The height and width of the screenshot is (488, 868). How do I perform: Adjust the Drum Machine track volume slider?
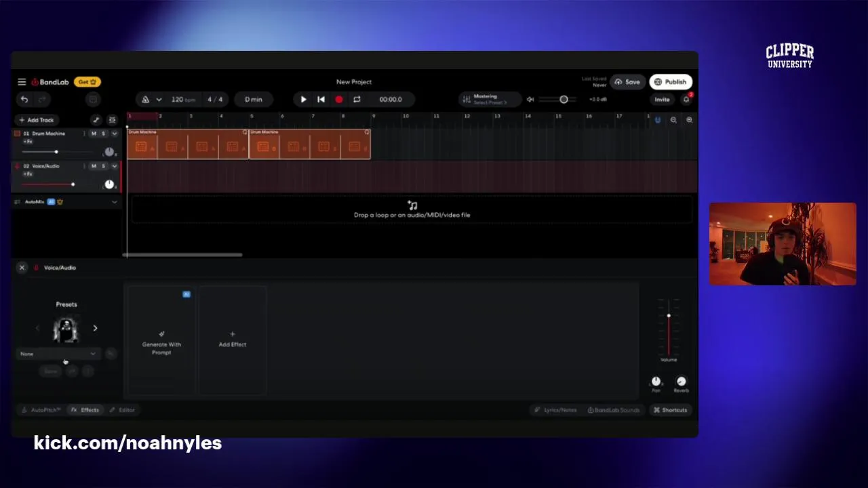pyautogui.click(x=56, y=152)
